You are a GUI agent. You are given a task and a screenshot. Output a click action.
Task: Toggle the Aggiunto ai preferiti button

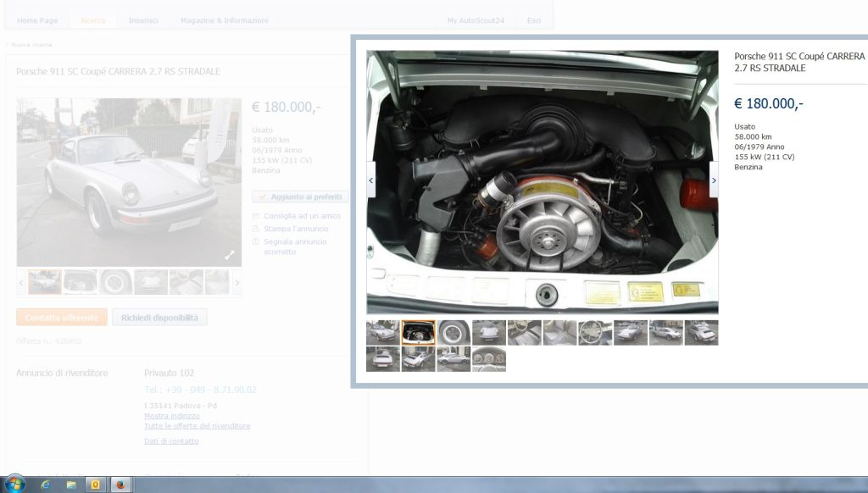[301, 197]
